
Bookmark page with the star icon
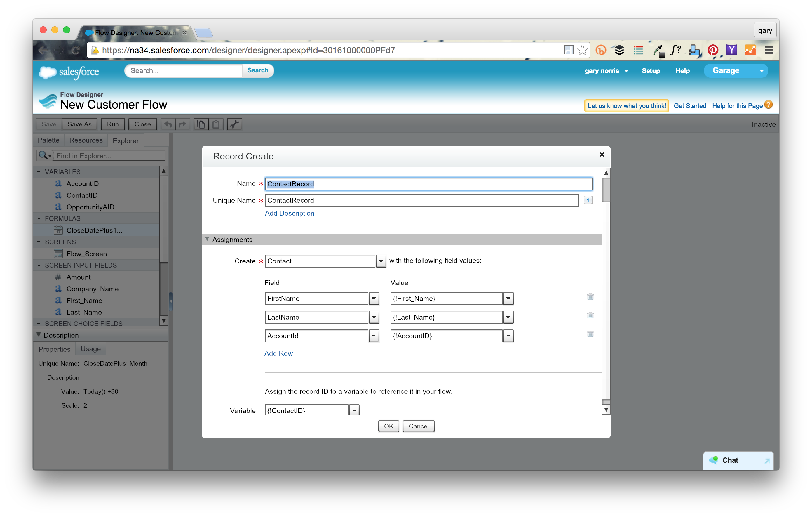click(582, 50)
